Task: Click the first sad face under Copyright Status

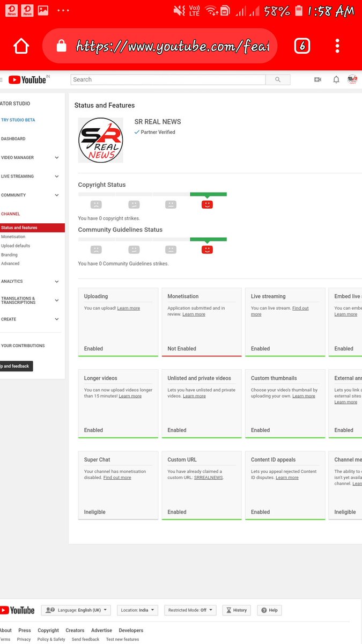Action: [x=96, y=204]
